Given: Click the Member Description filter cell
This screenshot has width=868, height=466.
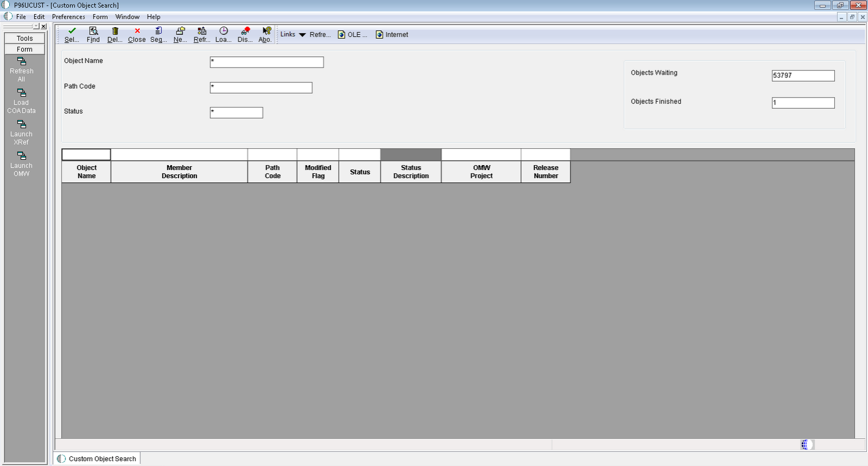Looking at the screenshot, I should click(x=179, y=155).
